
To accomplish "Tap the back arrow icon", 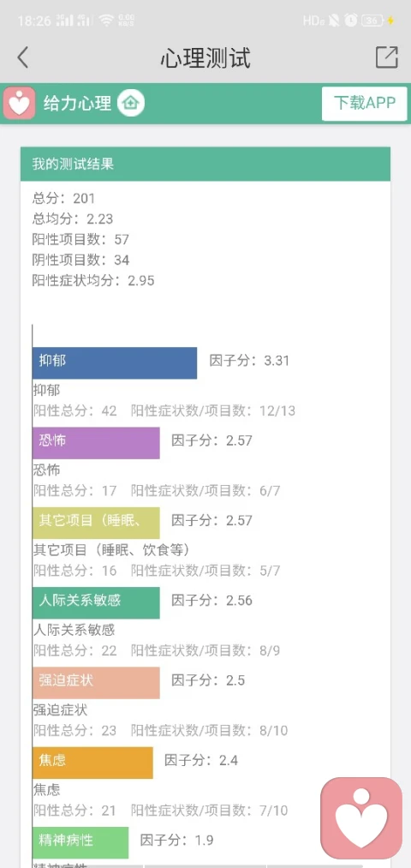I will [x=22, y=57].
